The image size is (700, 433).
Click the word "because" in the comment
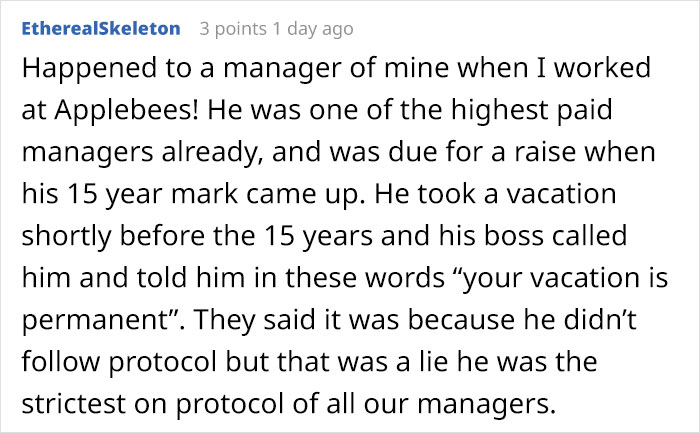461,320
